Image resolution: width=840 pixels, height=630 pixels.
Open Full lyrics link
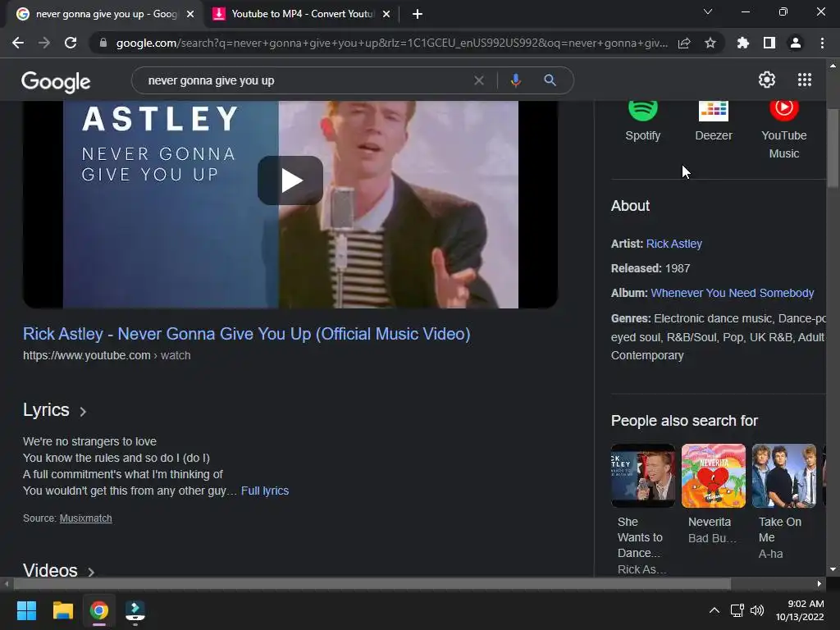[265, 491]
